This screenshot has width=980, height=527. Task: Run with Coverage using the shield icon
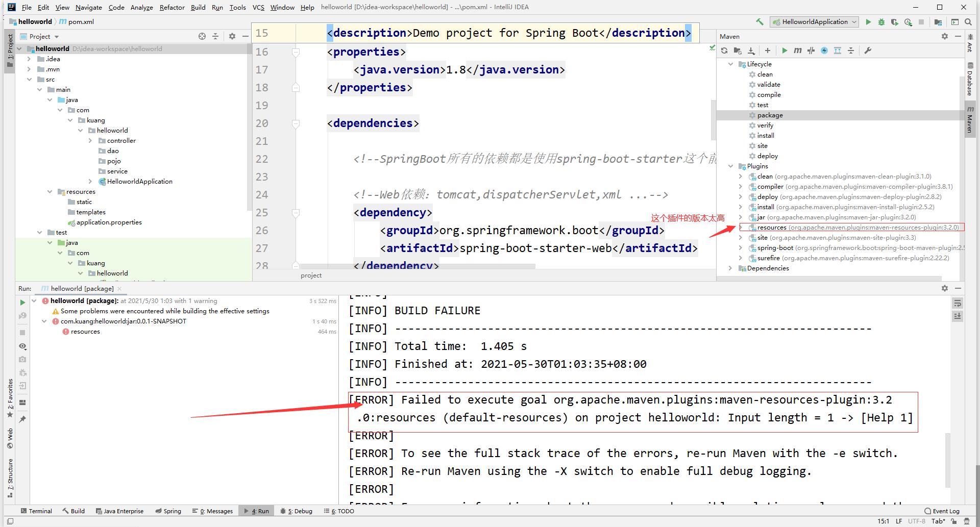pyautogui.click(x=895, y=22)
